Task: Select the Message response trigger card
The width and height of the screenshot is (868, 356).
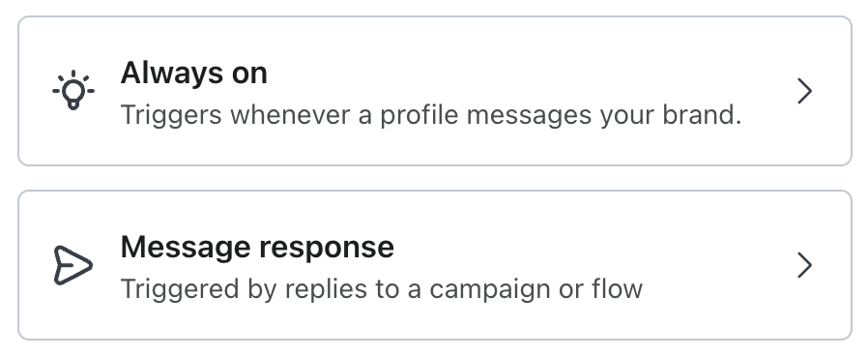Action: (435, 265)
